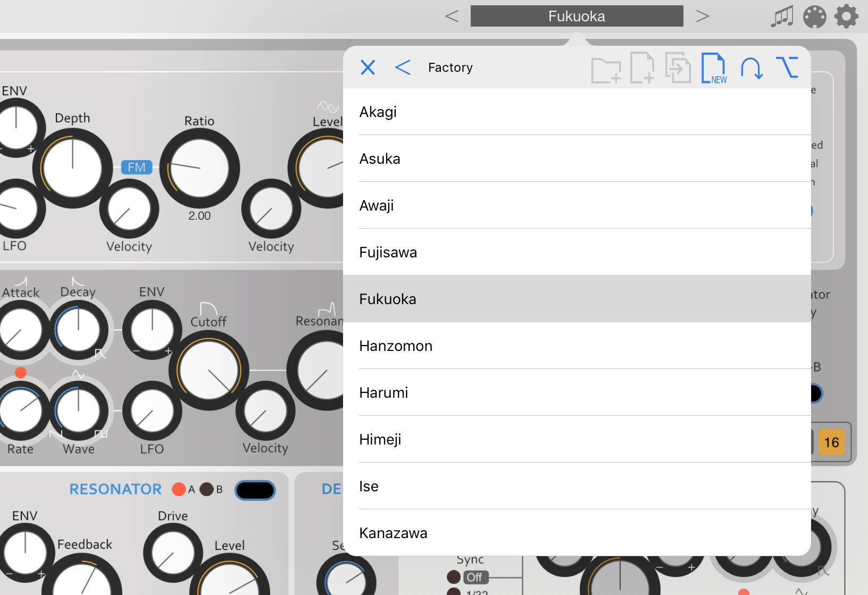
Task: Toggle red LFO indicator above Rate
Action: (21, 373)
